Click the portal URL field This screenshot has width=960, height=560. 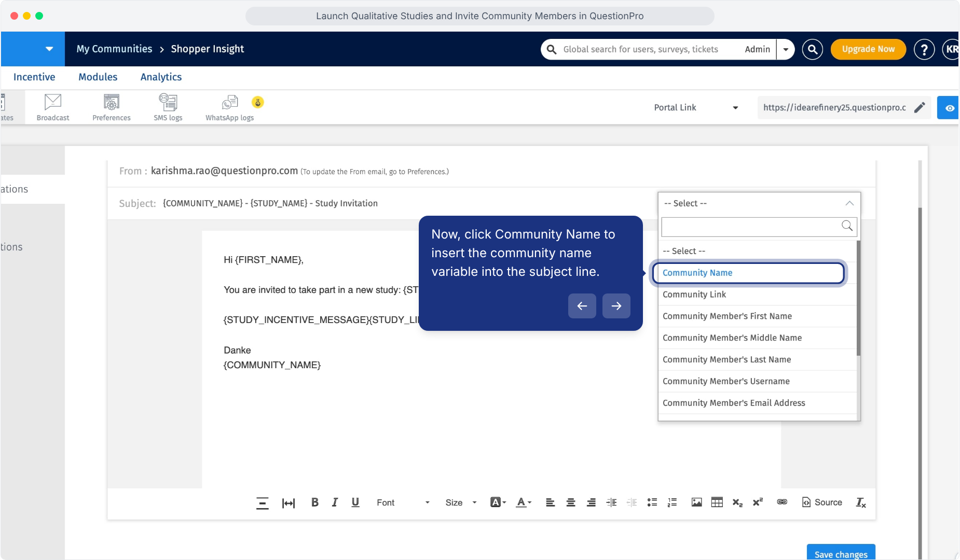[x=834, y=107]
